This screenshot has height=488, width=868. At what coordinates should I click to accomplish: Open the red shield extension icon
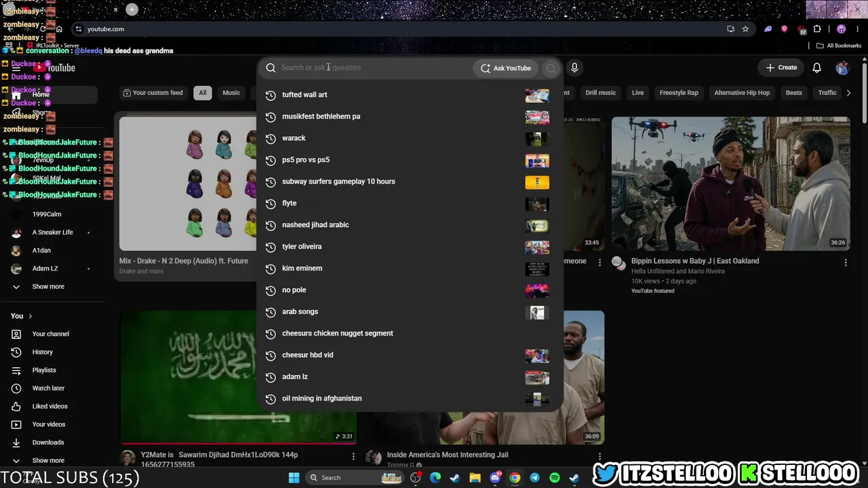click(x=785, y=29)
